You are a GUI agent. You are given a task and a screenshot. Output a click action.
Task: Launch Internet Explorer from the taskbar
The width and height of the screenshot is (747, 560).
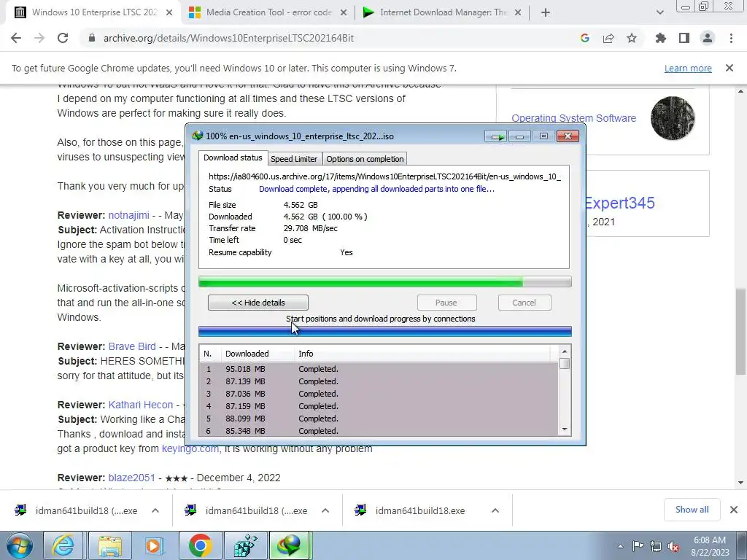tap(64, 545)
